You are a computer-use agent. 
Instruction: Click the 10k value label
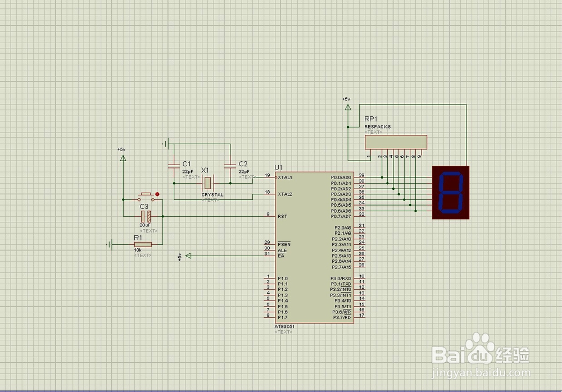138,250
